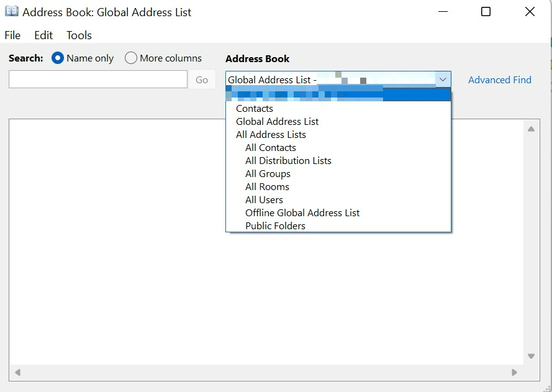Image resolution: width=552 pixels, height=392 pixels.
Task: Select the Name only radio button
Action: click(58, 58)
